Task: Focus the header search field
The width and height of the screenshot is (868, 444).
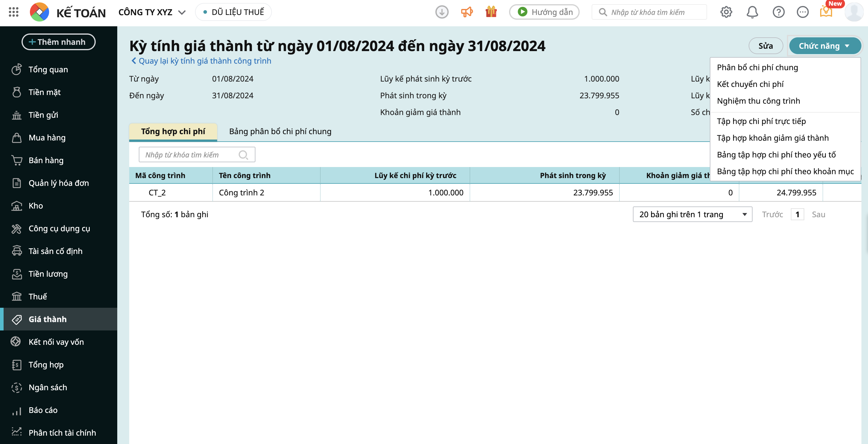Action: tap(649, 12)
